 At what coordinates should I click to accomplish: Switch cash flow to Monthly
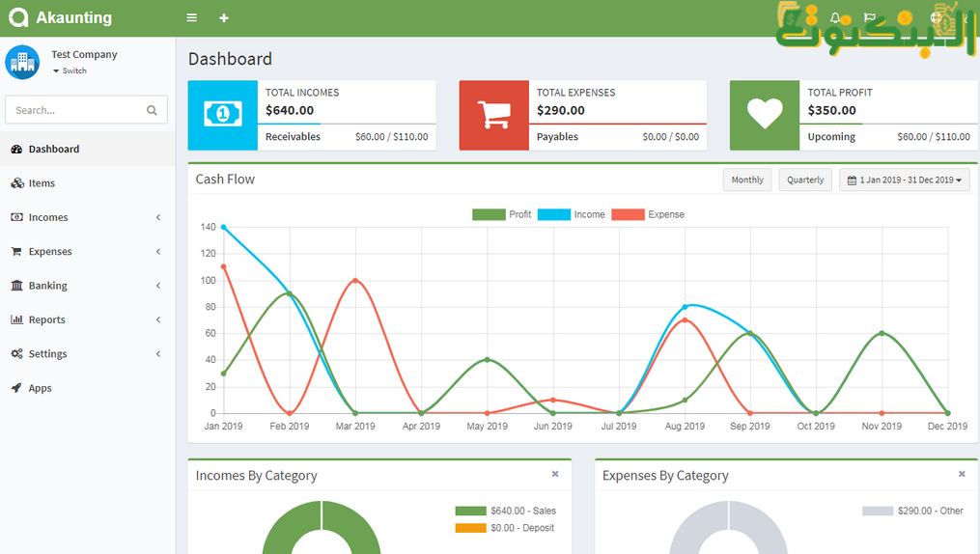[x=747, y=180]
